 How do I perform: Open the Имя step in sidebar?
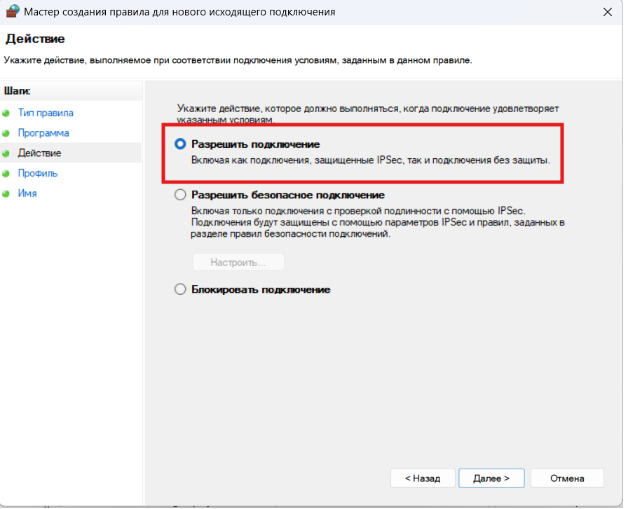click(27, 193)
